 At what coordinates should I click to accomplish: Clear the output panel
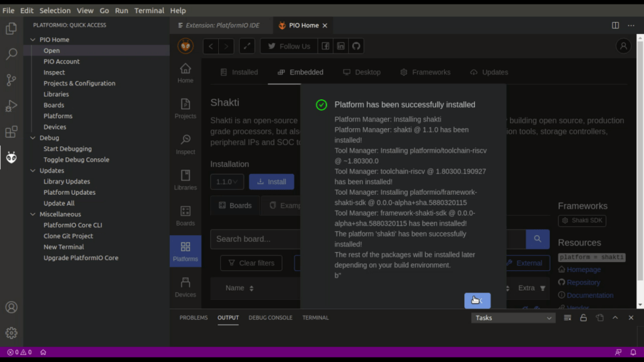(567, 317)
